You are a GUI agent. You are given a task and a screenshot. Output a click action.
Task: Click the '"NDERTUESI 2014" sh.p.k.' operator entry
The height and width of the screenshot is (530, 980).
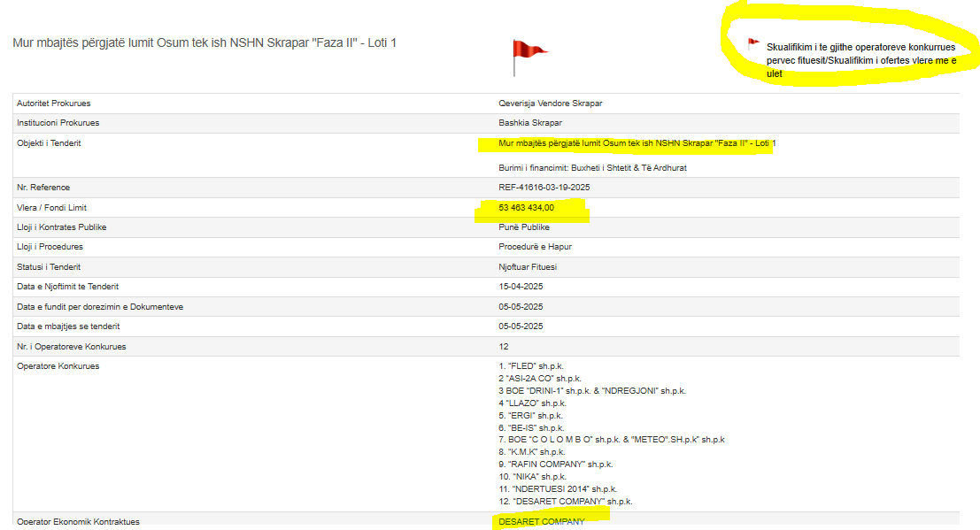[558, 489]
